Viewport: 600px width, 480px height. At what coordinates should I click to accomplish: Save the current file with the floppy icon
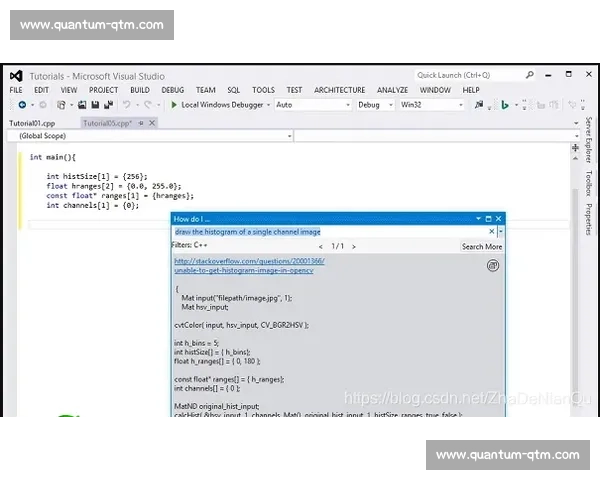tap(95, 105)
